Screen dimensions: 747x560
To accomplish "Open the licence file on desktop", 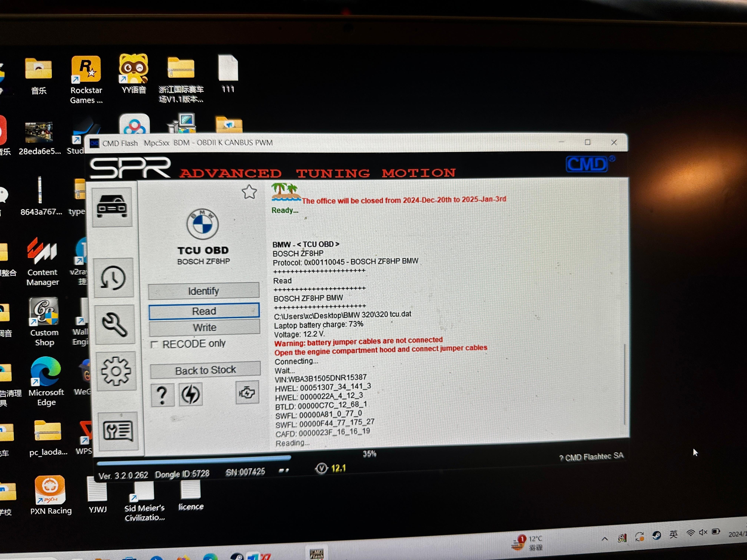I will tap(191, 496).
